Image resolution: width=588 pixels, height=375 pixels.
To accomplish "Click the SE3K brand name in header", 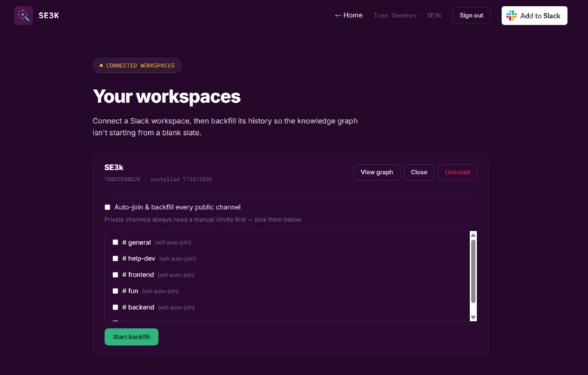I will tap(49, 15).
